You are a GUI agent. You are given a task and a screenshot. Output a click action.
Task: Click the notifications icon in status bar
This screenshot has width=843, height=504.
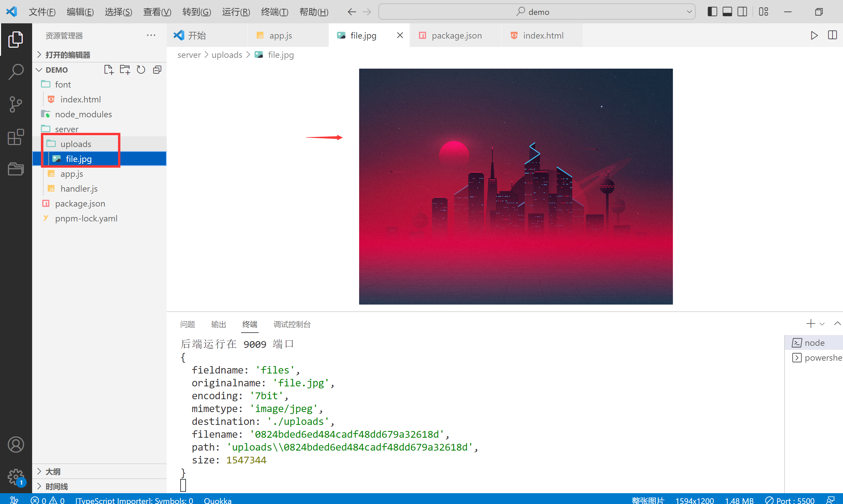[830, 500]
